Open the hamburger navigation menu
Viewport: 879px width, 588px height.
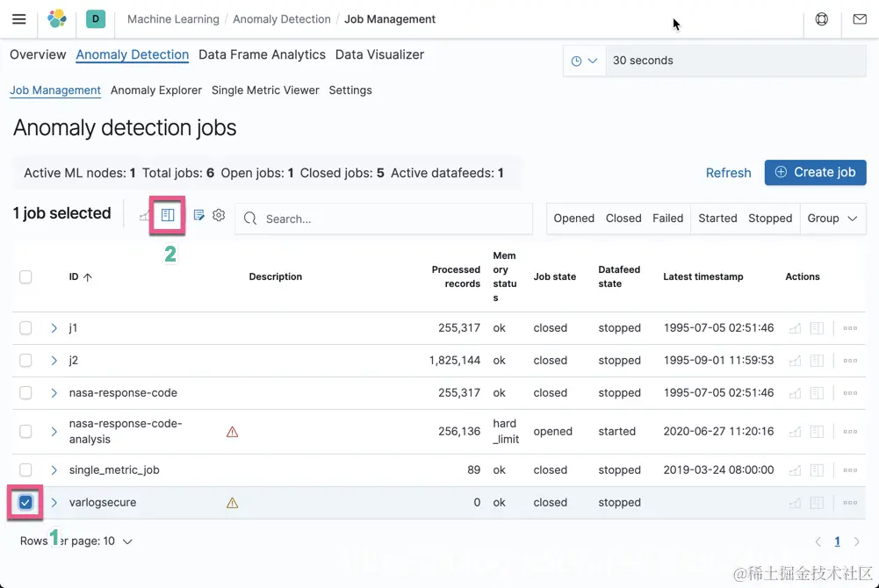click(19, 19)
